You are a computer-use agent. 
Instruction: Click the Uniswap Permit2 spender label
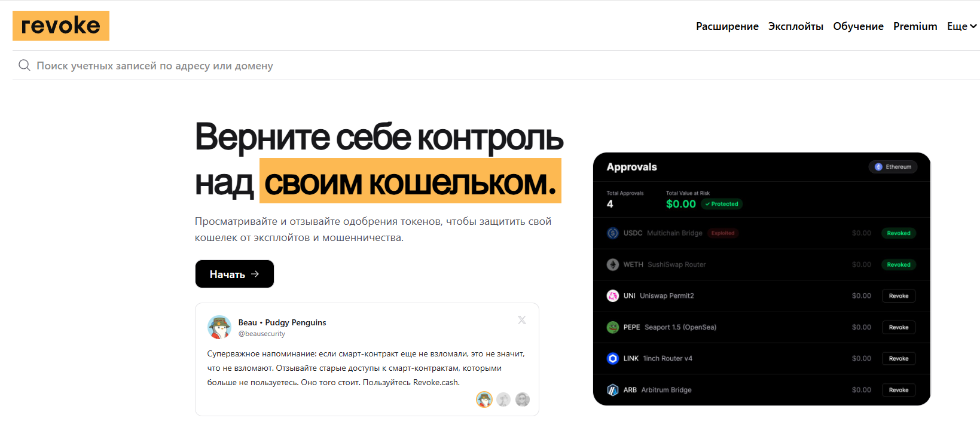point(667,295)
